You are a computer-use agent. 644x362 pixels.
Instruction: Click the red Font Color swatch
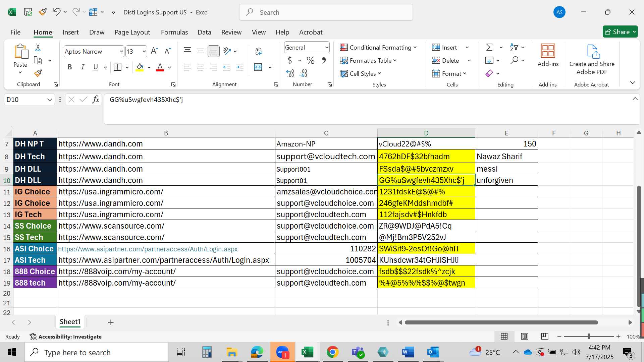(x=160, y=67)
